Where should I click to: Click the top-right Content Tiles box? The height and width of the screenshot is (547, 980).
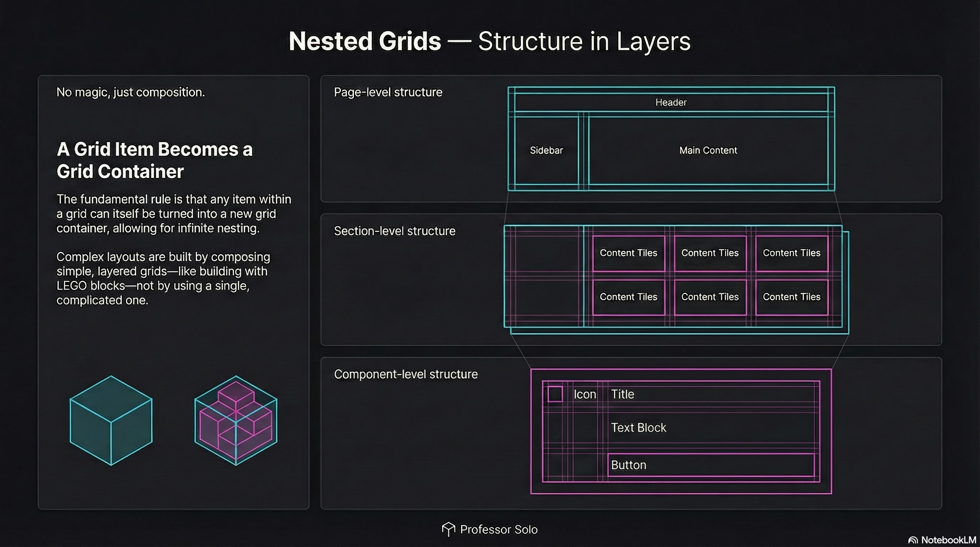click(791, 253)
